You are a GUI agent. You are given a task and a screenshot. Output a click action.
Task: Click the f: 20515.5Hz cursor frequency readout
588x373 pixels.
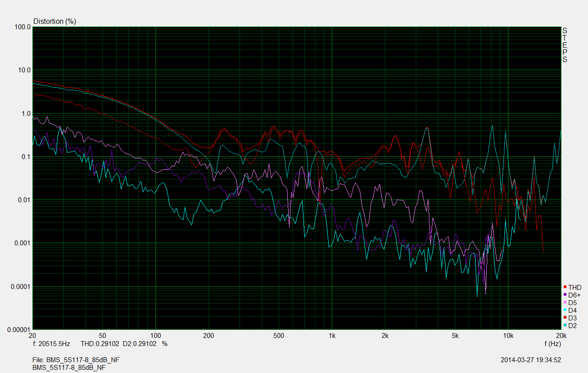(x=51, y=344)
